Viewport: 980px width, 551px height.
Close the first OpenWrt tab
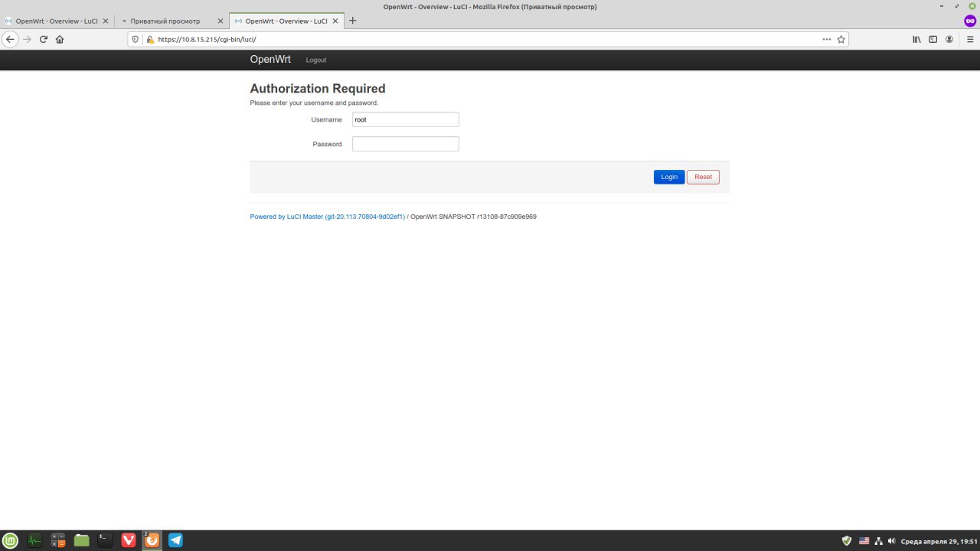point(105,21)
